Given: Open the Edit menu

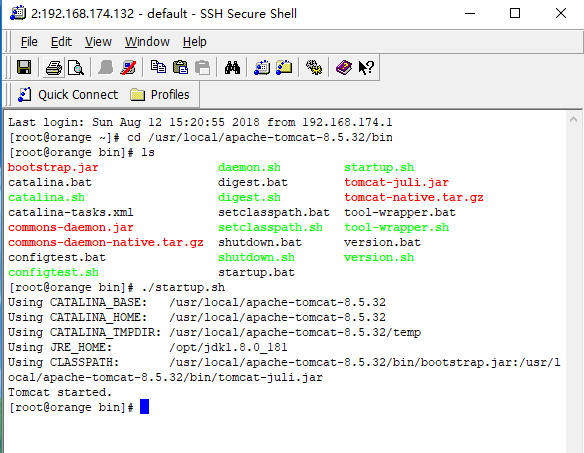Looking at the screenshot, I should [61, 42].
